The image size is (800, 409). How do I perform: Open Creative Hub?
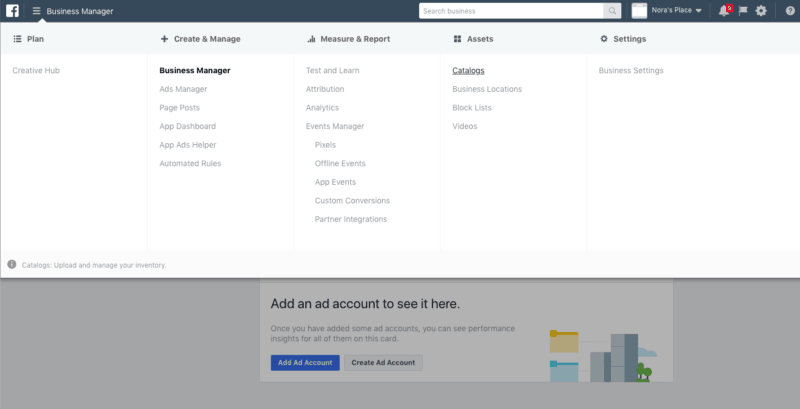click(x=36, y=70)
